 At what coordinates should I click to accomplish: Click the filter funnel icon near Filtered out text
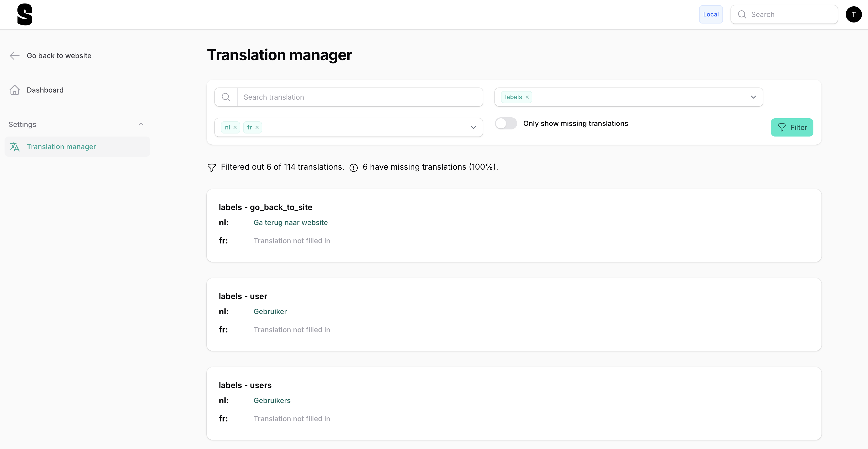212,167
